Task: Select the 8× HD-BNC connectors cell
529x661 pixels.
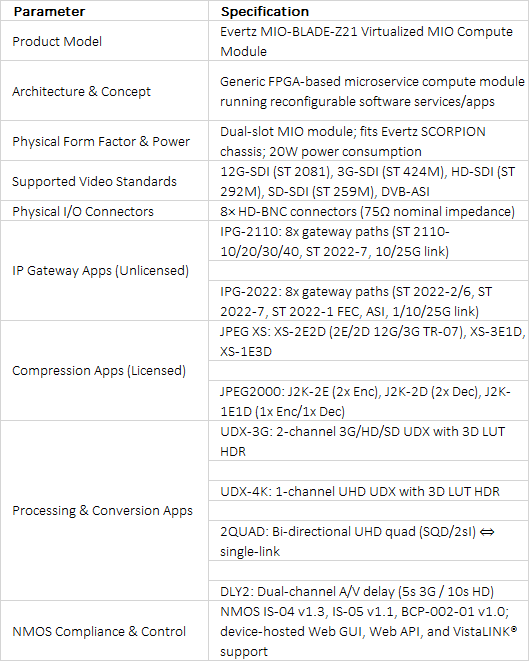Action: (x=368, y=211)
